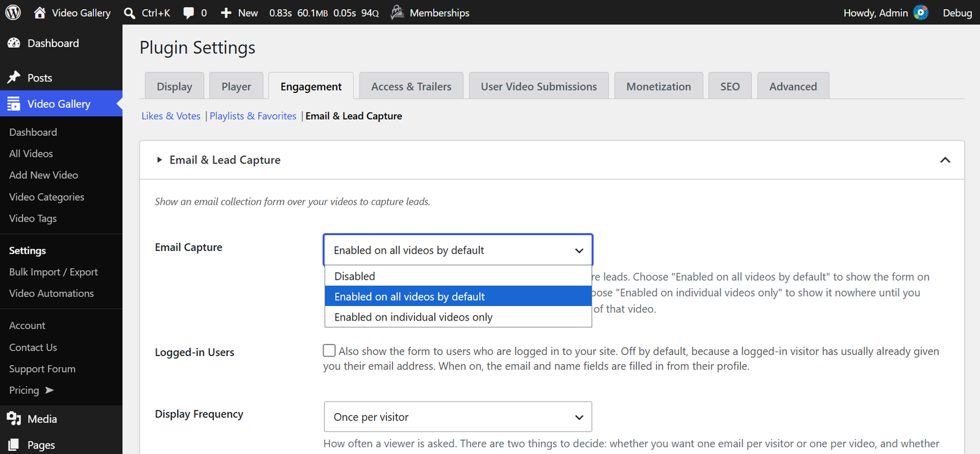Click the Pricing arrow icon
Image resolution: width=980 pixels, height=454 pixels.
click(50, 390)
